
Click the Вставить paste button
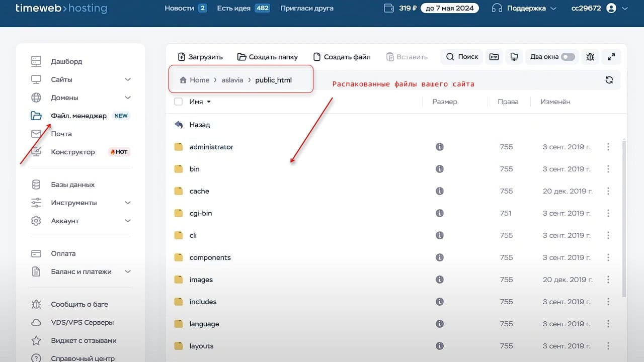407,57
